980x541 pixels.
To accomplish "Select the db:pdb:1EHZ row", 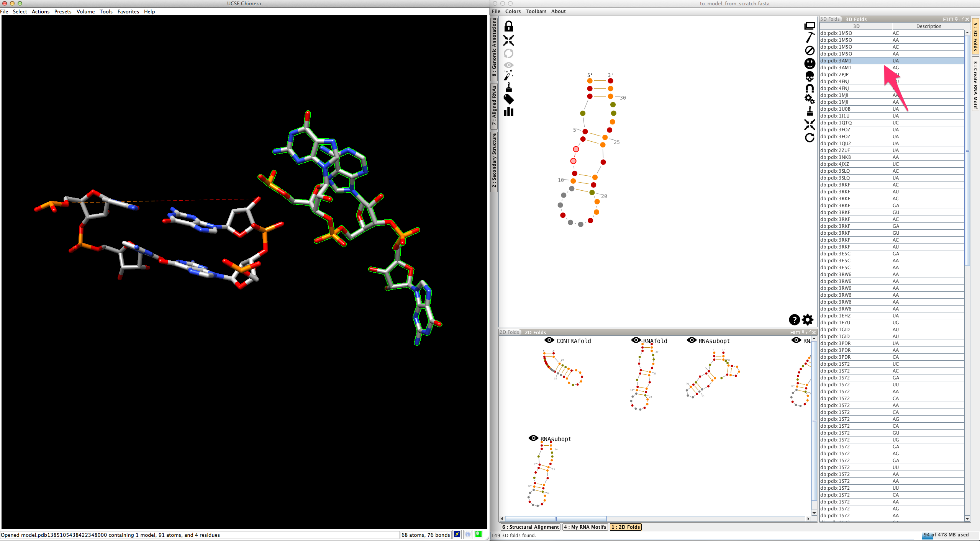I will [892, 315].
